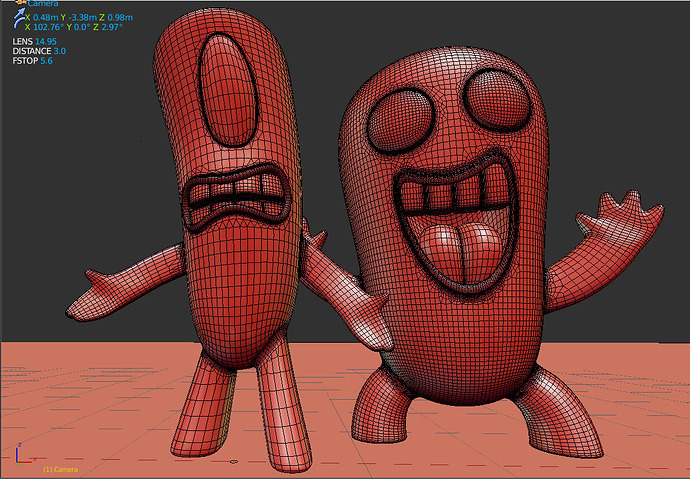Click the DISTANCE value "3.0"
This screenshot has height=479, width=690.
point(60,51)
